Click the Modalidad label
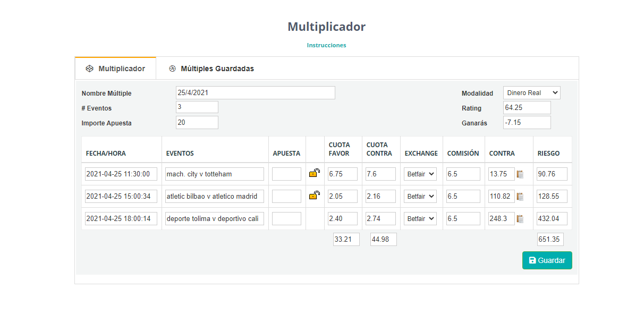This screenshot has height=314, width=644. tap(477, 94)
